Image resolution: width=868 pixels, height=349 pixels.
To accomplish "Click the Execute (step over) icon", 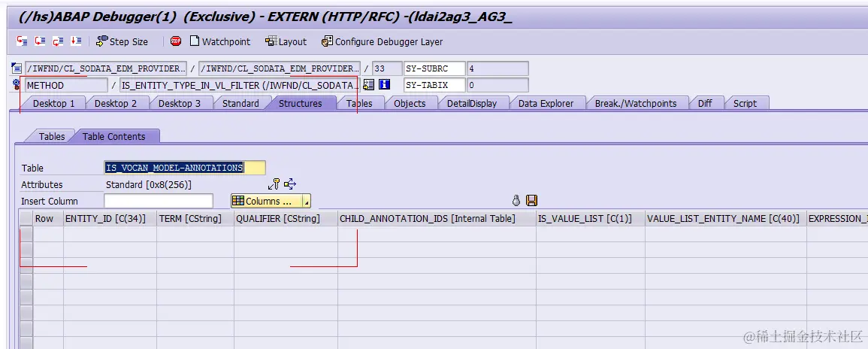I will [40, 41].
